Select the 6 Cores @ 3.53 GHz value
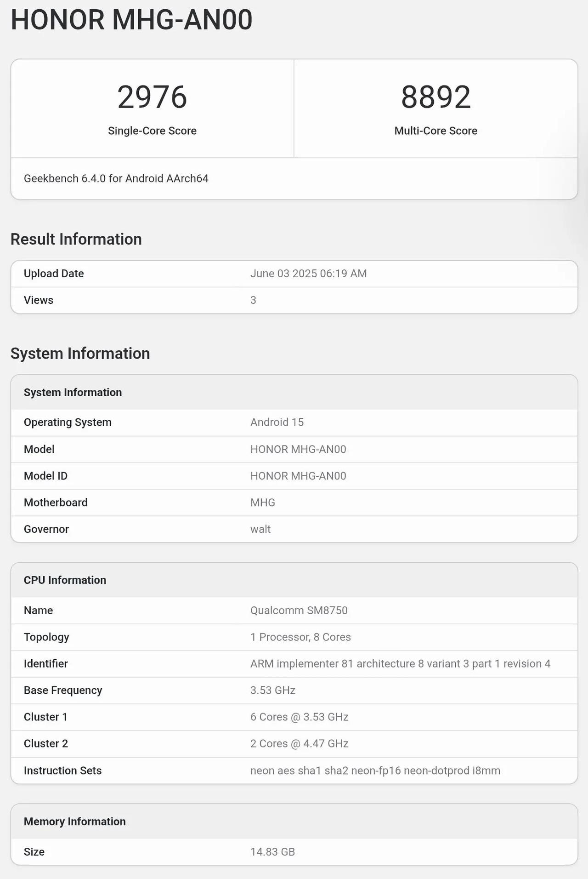The image size is (588, 879). (x=300, y=717)
